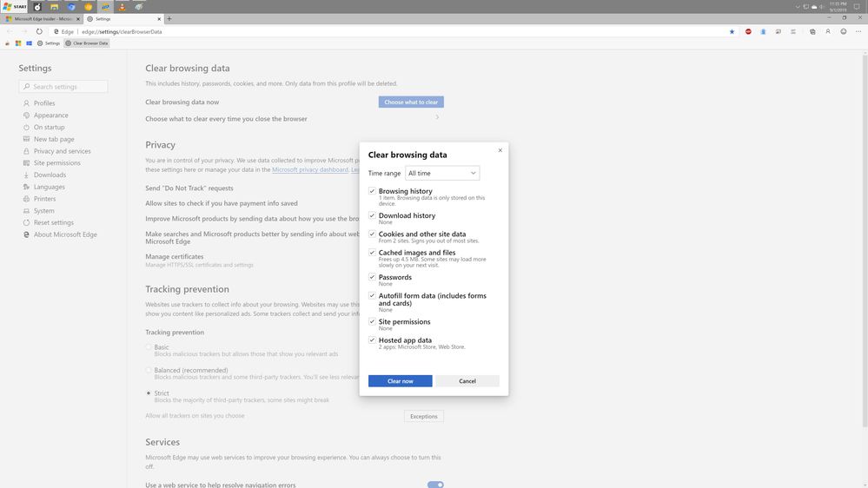Click the volume icon in system tray
The height and width of the screenshot is (488, 868).
pyautogui.click(x=822, y=7)
